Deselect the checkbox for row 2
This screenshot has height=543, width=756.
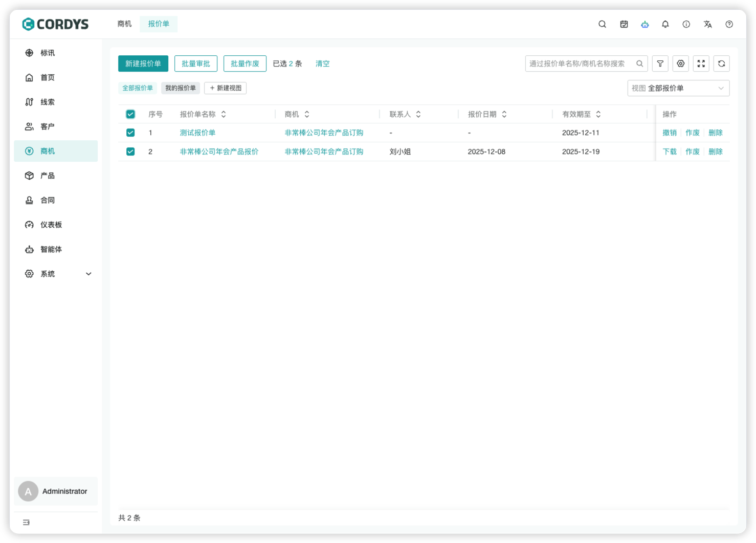pos(130,151)
